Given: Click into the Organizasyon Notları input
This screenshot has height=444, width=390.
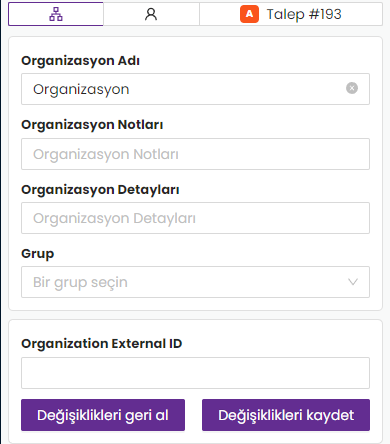Looking at the screenshot, I should (195, 154).
